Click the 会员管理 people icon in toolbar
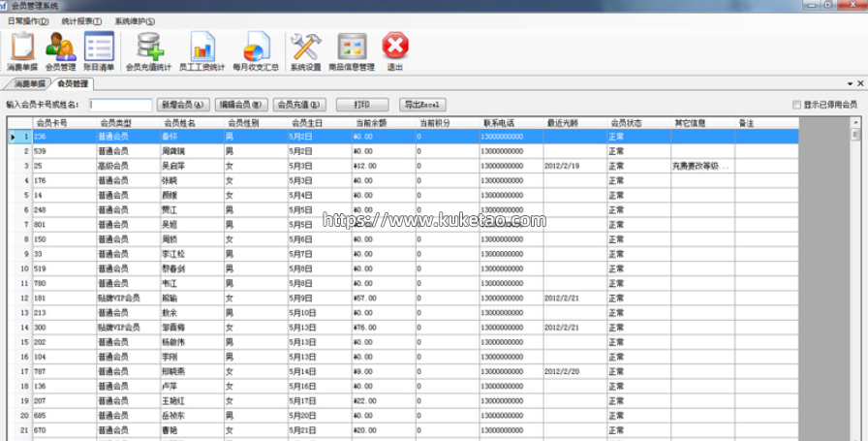The image size is (868, 441). (60, 47)
